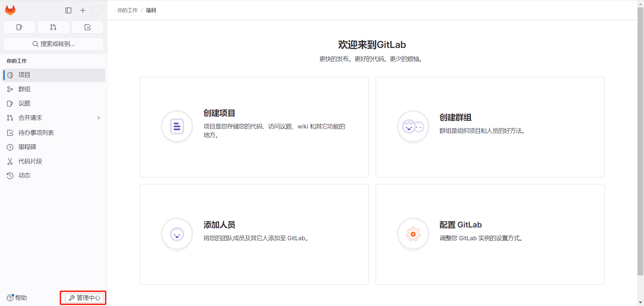Screen dimensions: 644x306
Task: Toggle the sidebar collapse icon
Action: tap(68, 10)
